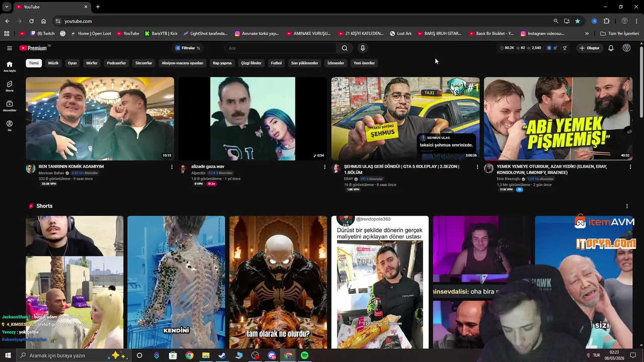Open the account avatar menu
The width and height of the screenshot is (644, 362).
click(x=626, y=48)
